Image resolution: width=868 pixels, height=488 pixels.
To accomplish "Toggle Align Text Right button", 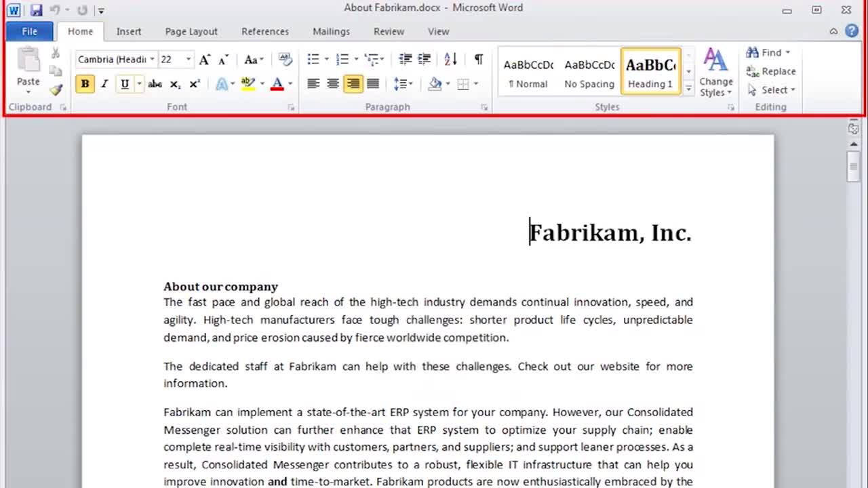I will coord(353,84).
